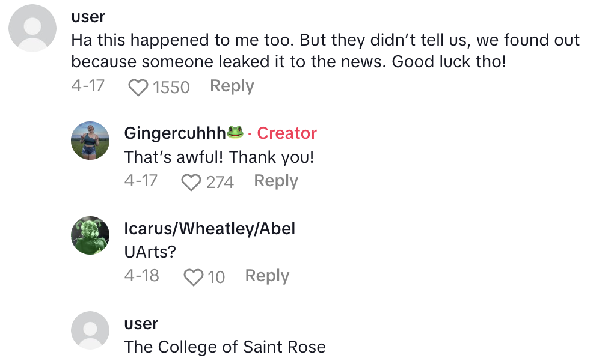This screenshot has height=364, width=611.
Task: Like the top comment with 1550 likes
Action: [139, 88]
